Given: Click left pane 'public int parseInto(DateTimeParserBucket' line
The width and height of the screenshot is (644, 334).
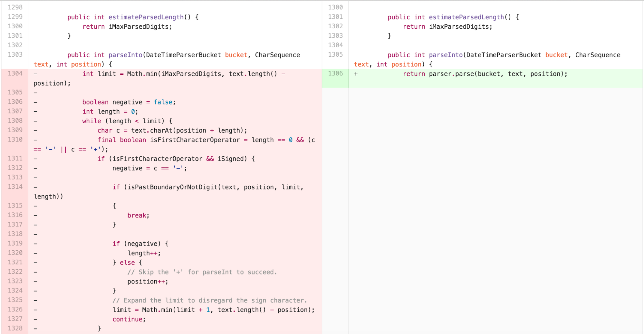Looking at the screenshot, I should (184, 55).
